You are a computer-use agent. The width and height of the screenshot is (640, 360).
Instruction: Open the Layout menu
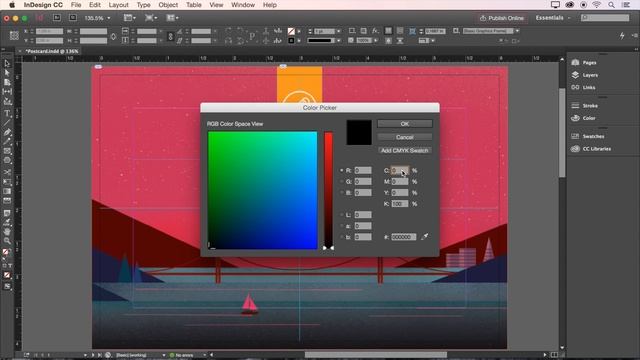pyautogui.click(x=118, y=5)
